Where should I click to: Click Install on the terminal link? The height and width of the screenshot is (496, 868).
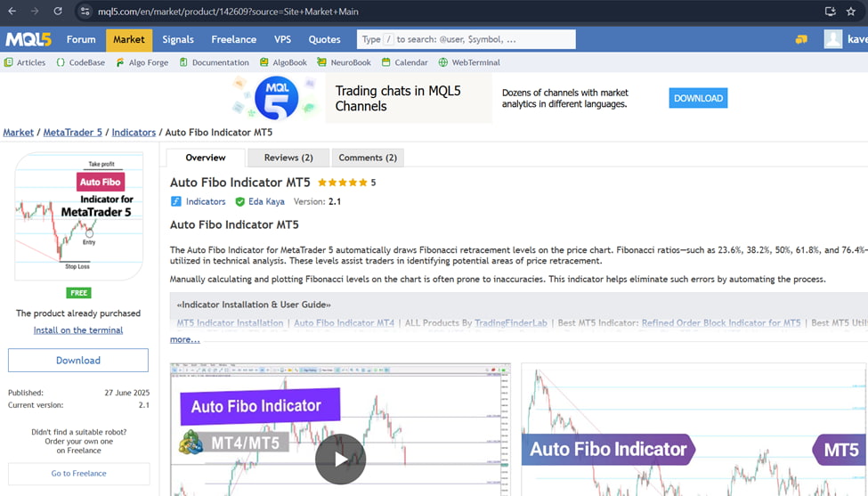tap(78, 330)
